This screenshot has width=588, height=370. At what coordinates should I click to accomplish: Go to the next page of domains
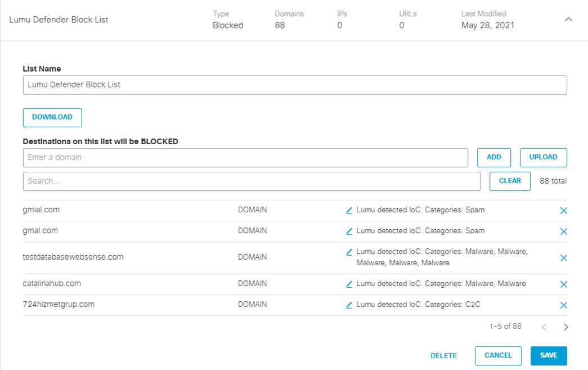tap(566, 327)
